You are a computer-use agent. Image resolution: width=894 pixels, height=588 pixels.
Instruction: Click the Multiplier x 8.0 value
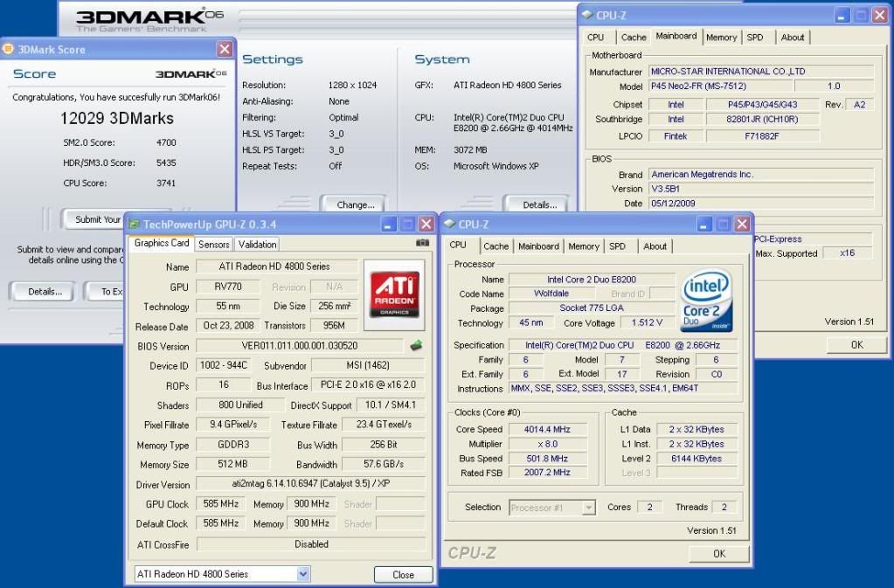tap(547, 443)
